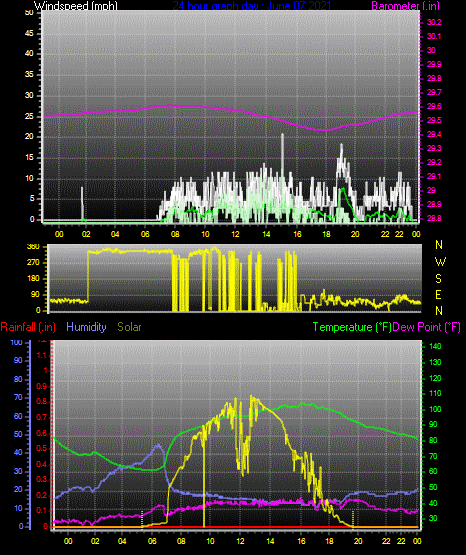Click humidity scale value 100
Viewport: 466px width, 555px height.
pos(16,342)
